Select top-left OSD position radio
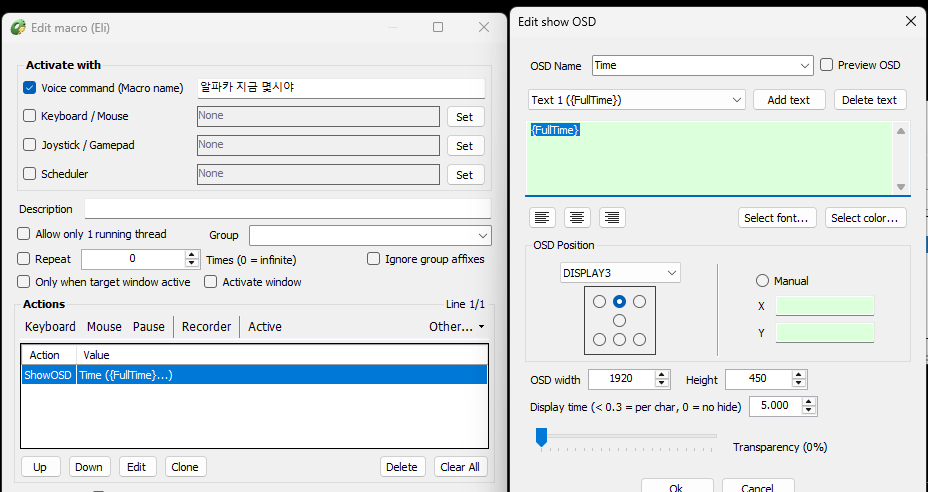928x492 pixels. (600, 302)
